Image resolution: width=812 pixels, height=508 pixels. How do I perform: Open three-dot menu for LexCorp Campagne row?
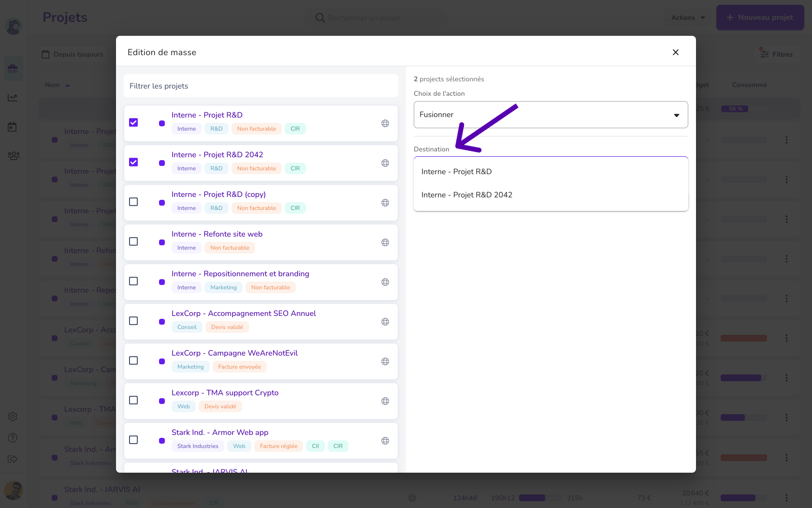786,378
